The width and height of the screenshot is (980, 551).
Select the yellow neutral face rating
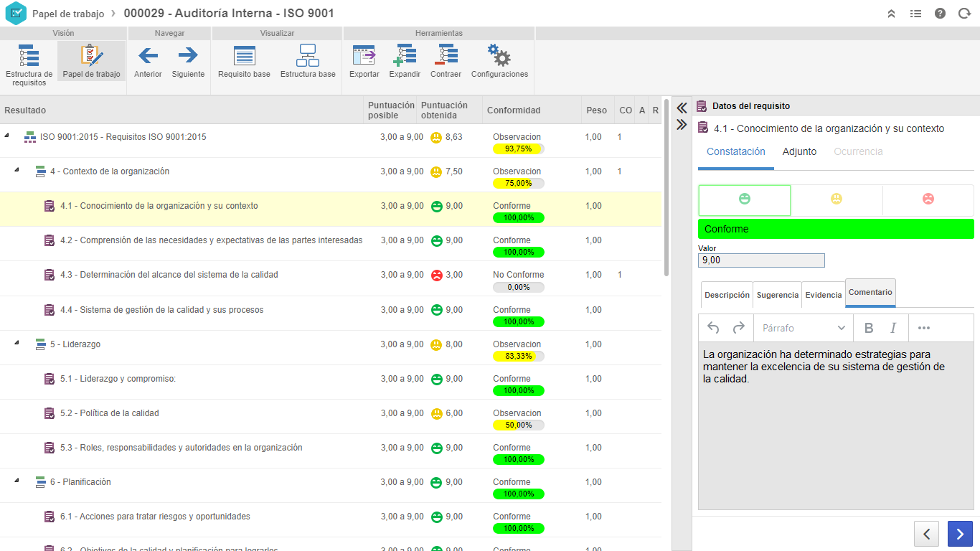pos(837,200)
